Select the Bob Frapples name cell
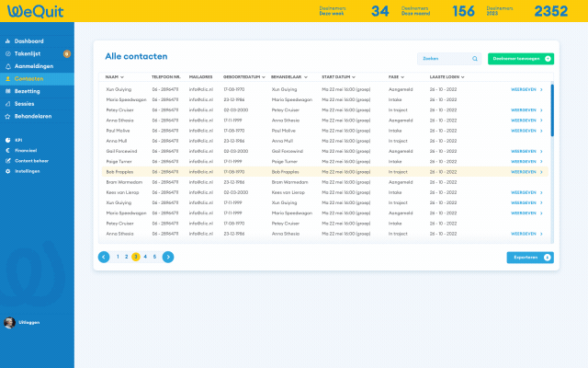 click(119, 172)
